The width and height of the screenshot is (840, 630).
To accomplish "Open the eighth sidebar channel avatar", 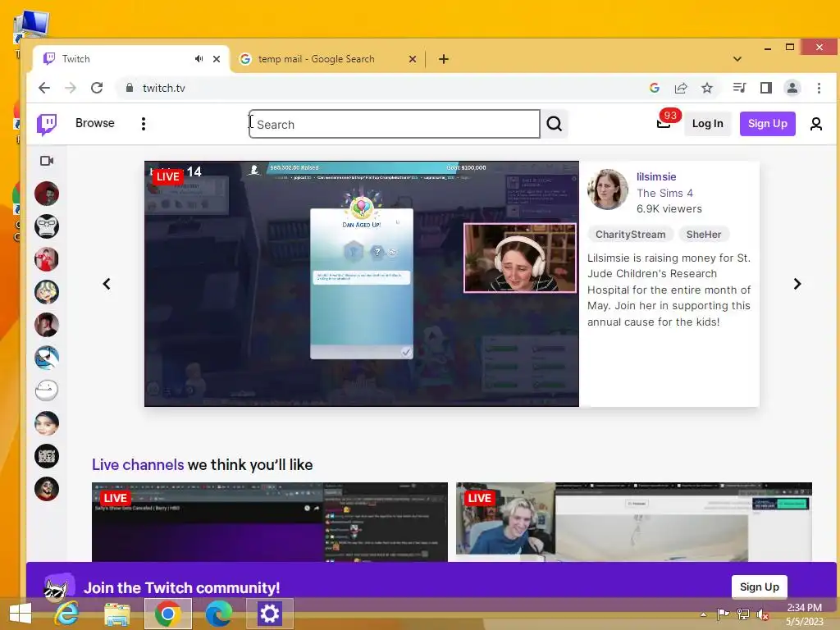I will (47, 423).
